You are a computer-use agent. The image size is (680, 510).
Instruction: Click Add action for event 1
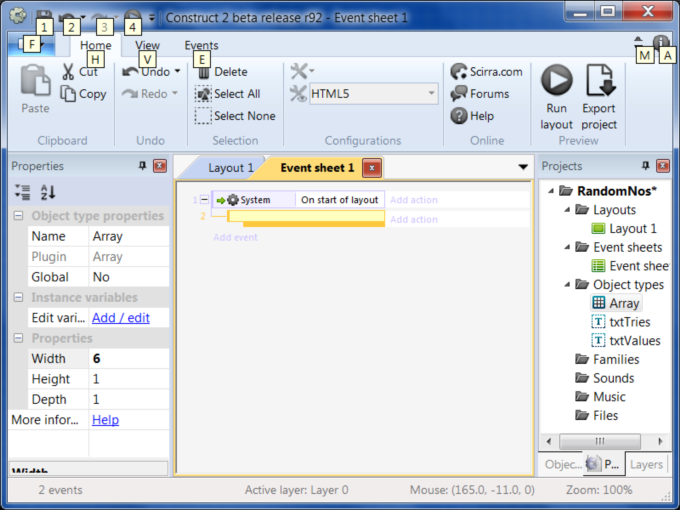click(414, 200)
